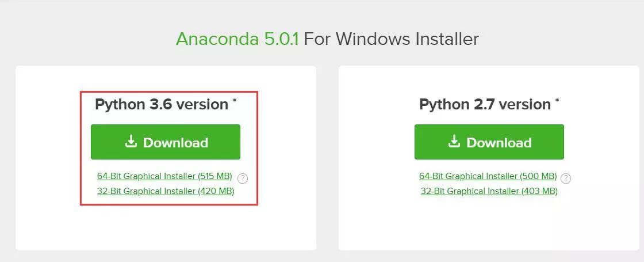Image resolution: width=644 pixels, height=262 pixels.
Task: Open the help question mark beside 515 MB installer
Action: [x=243, y=178]
